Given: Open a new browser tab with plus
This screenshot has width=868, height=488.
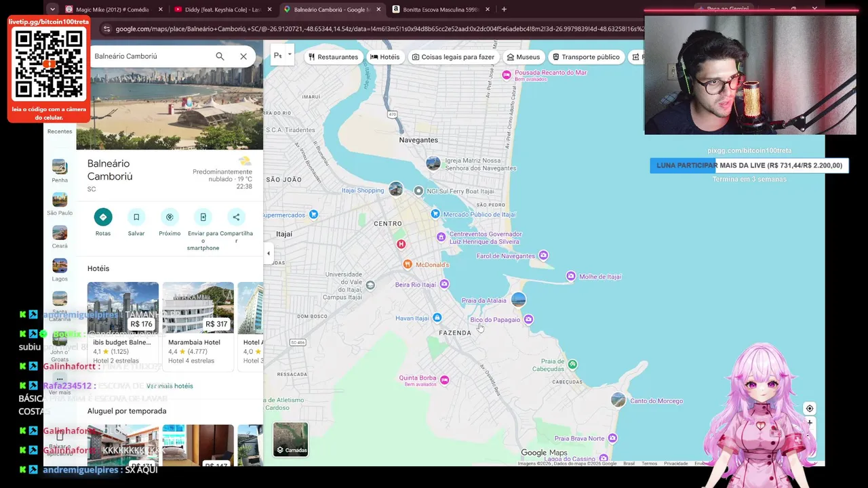Looking at the screenshot, I should [x=504, y=9].
